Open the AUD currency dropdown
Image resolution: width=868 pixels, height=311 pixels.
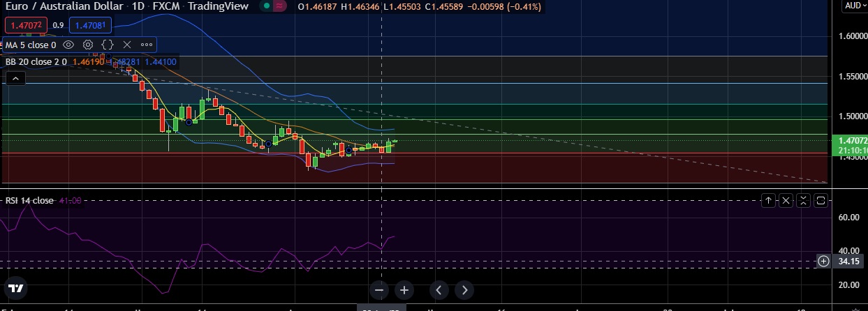854,6
